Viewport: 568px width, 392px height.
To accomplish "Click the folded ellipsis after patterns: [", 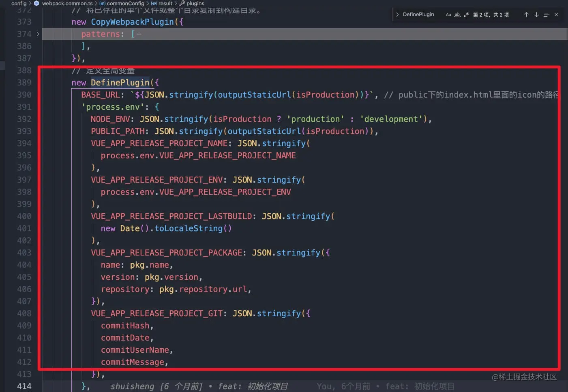I will click(x=139, y=34).
